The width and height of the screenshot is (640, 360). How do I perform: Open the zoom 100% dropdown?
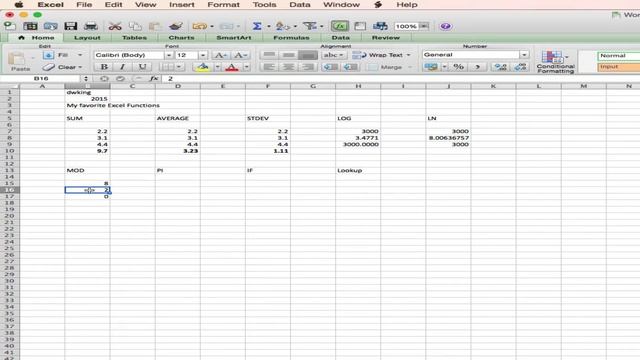[x=424, y=26]
